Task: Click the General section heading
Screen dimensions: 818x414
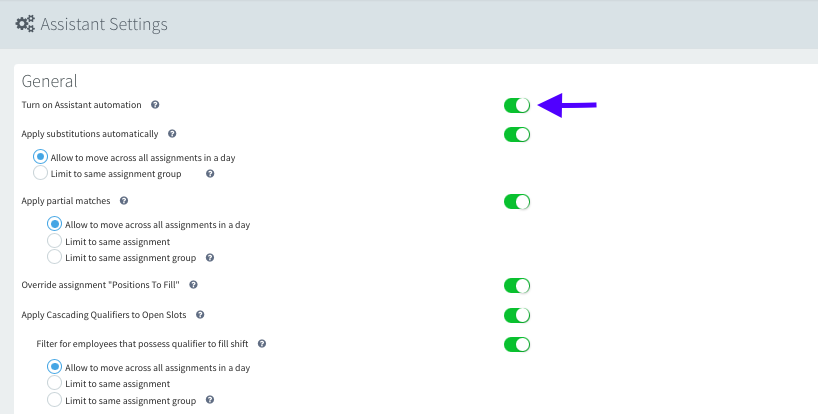Action: coord(50,81)
